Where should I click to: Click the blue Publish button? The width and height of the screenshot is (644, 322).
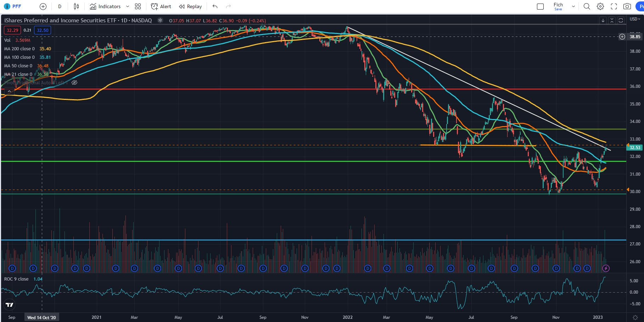tap(640, 6)
